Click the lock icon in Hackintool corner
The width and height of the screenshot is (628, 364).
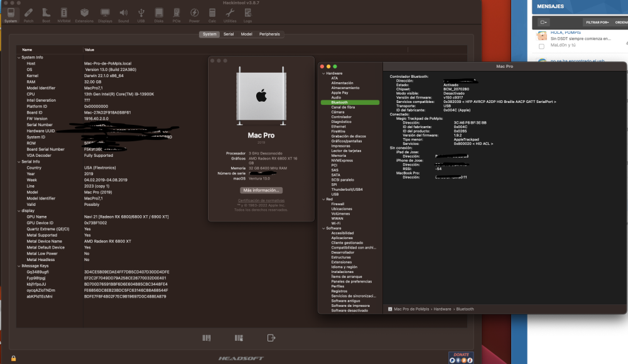[13, 358]
